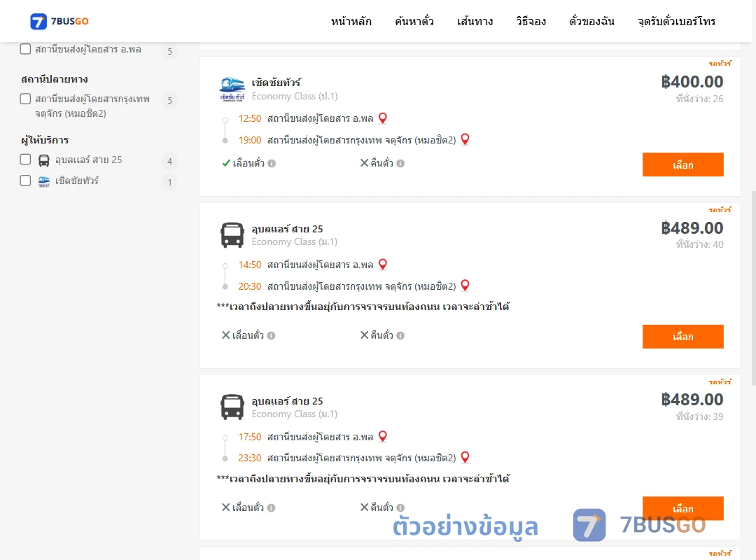
Task: Select the 14:50 อุบลแอร์ trip with เลือก button
Action: [x=682, y=337]
